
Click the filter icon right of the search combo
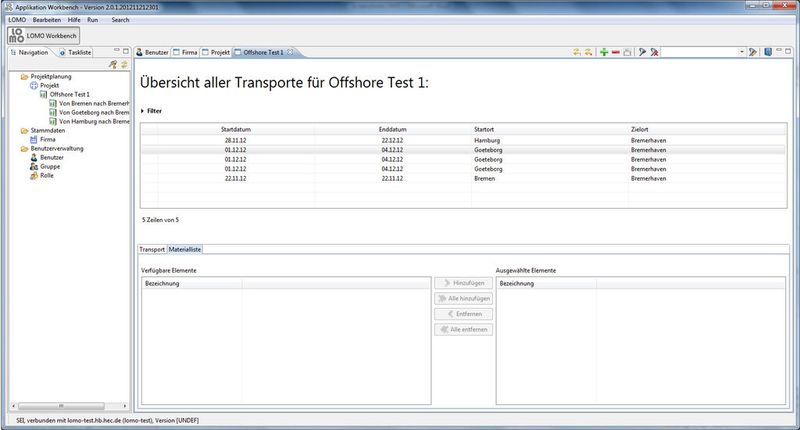[x=753, y=52]
